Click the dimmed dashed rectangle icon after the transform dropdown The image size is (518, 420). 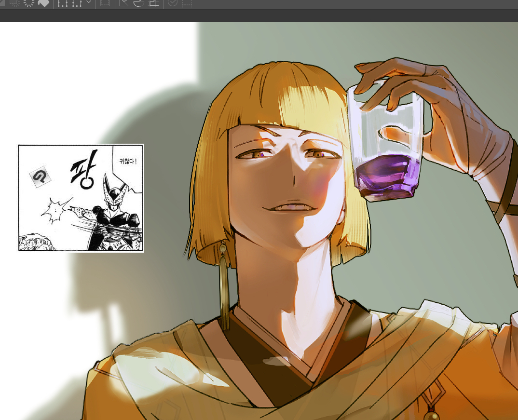pyautogui.click(x=105, y=3)
